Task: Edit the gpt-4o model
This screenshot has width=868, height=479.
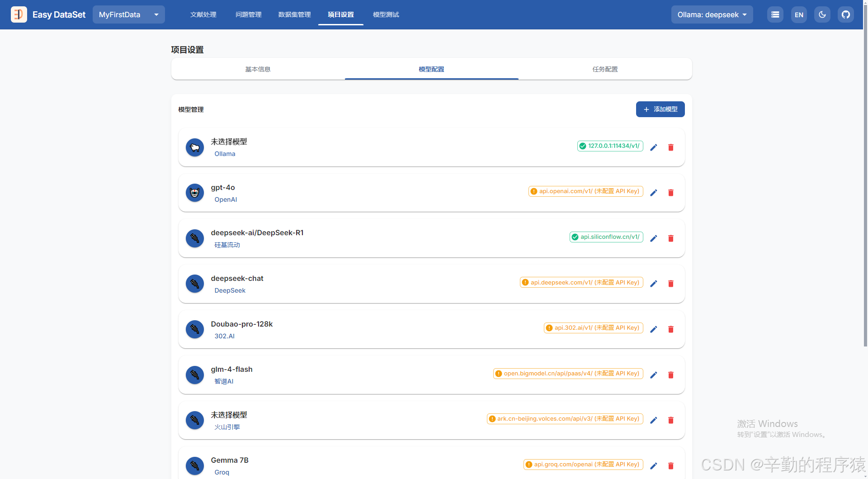Action: coord(654,193)
